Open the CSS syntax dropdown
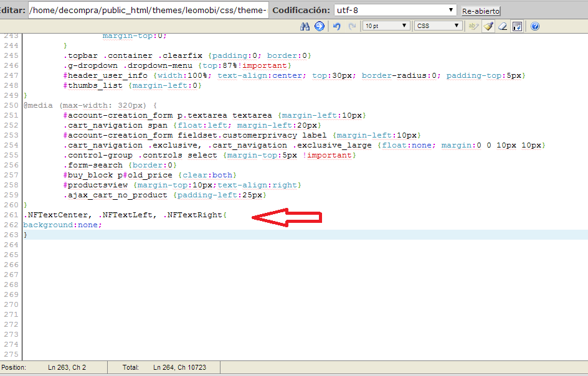This screenshot has height=376, width=588. [x=438, y=26]
